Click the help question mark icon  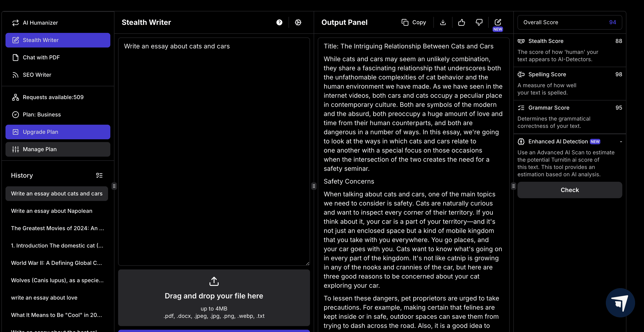pyautogui.click(x=279, y=22)
